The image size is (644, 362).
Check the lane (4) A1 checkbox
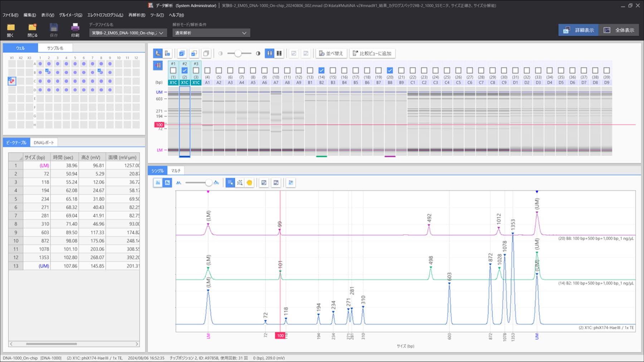208,70
